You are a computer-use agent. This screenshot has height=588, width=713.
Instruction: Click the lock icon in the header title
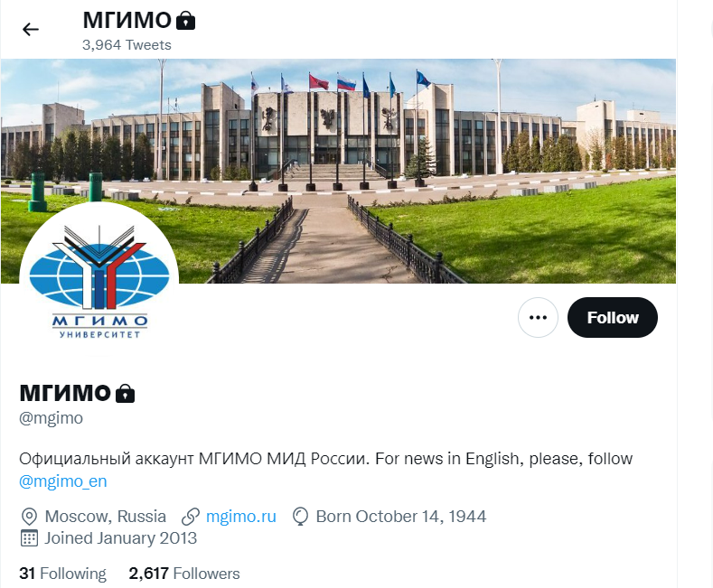[185, 21]
